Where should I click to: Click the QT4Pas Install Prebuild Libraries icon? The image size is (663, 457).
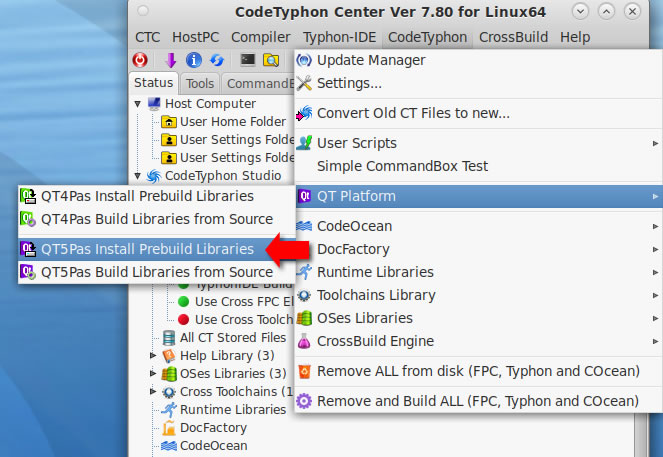pyautogui.click(x=28, y=196)
